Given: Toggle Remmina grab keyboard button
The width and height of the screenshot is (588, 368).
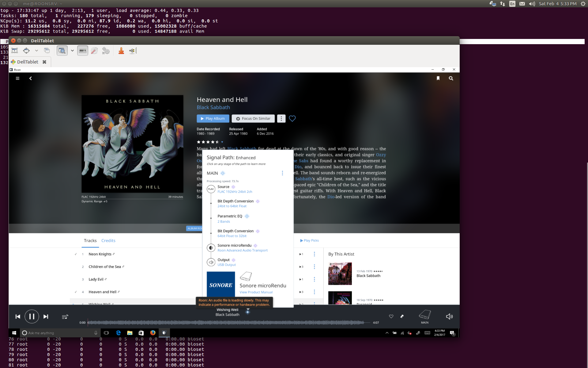Looking at the screenshot, I should pyautogui.click(x=83, y=51).
